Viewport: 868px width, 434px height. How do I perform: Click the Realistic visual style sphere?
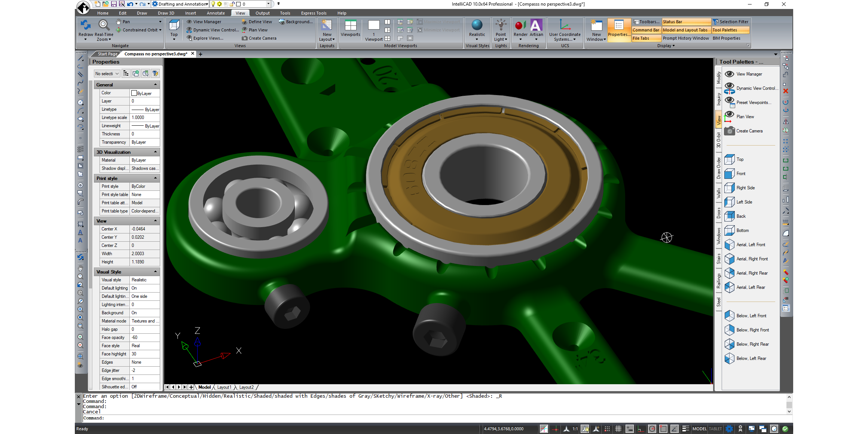477,25
